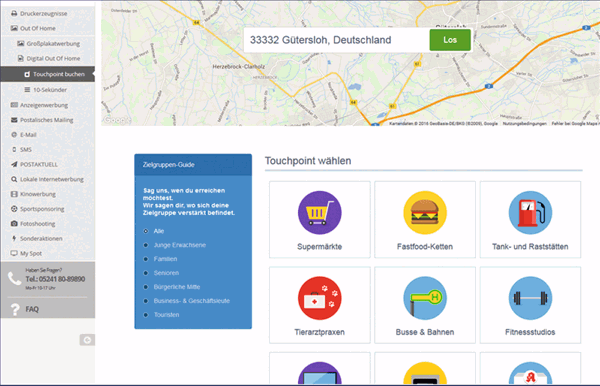Click the newspaper icon beside Anzeigenwerbung

tap(14, 105)
